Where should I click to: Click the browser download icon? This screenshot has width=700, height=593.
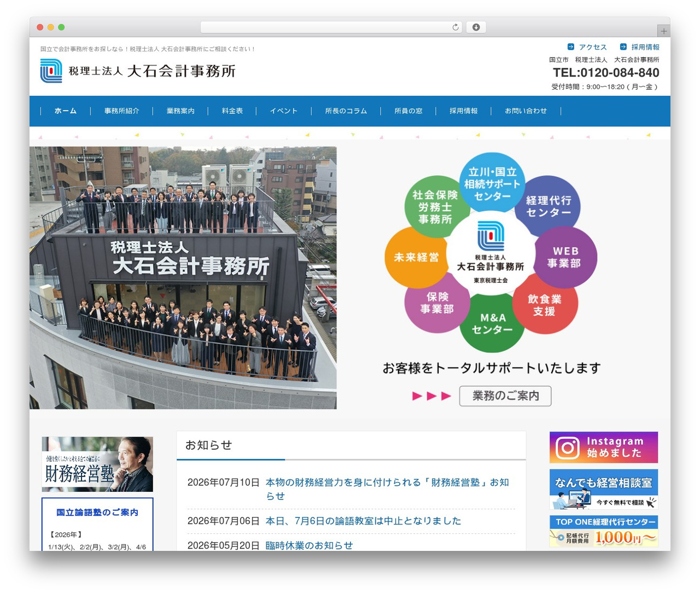[x=476, y=27]
